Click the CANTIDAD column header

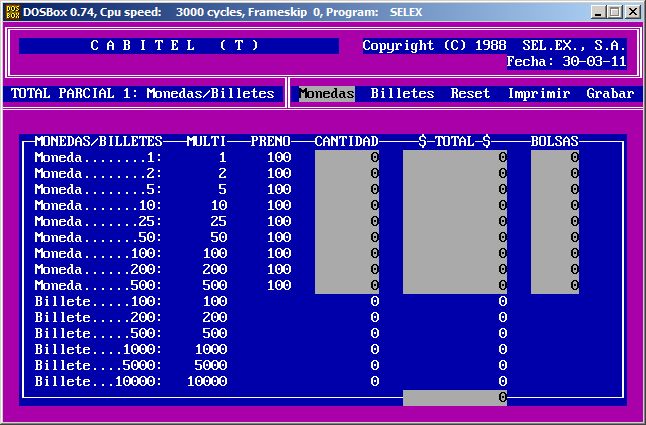[346, 142]
